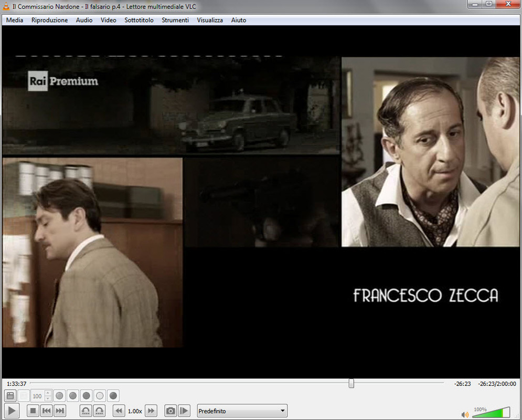Click the white circular teletext color button
Image resolution: width=522 pixels, height=420 pixels.
(x=100, y=396)
